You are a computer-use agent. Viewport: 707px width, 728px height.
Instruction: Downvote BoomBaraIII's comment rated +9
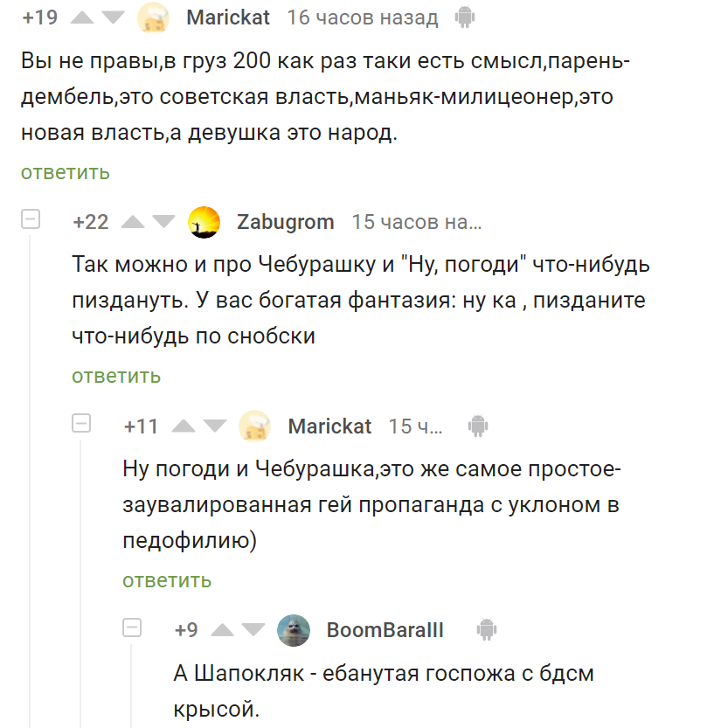[x=254, y=630]
